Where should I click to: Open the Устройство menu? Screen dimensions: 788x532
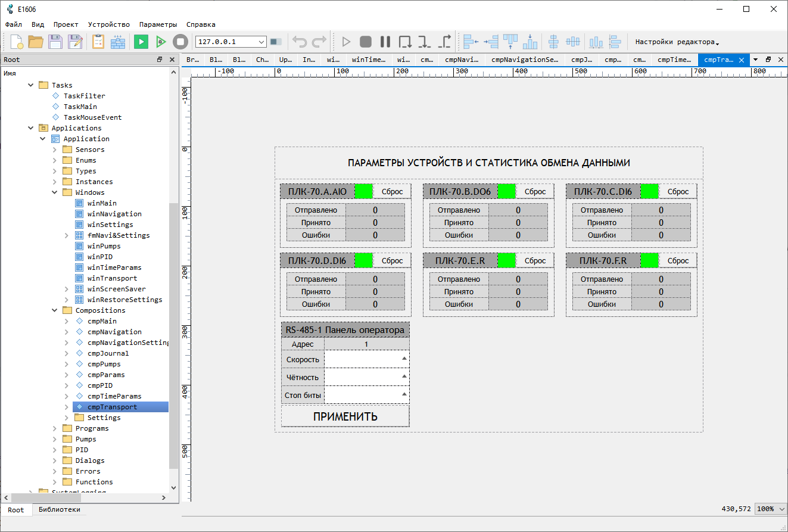tap(108, 24)
